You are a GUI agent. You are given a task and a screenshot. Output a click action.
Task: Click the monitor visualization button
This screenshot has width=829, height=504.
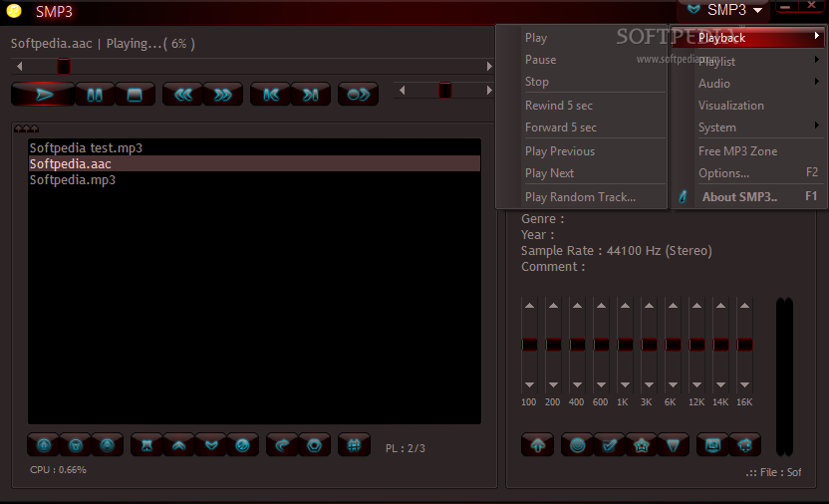point(712,445)
